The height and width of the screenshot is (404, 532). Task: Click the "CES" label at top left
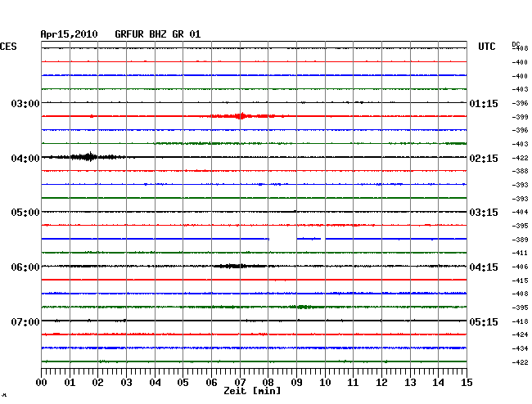(x=8, y=47)
